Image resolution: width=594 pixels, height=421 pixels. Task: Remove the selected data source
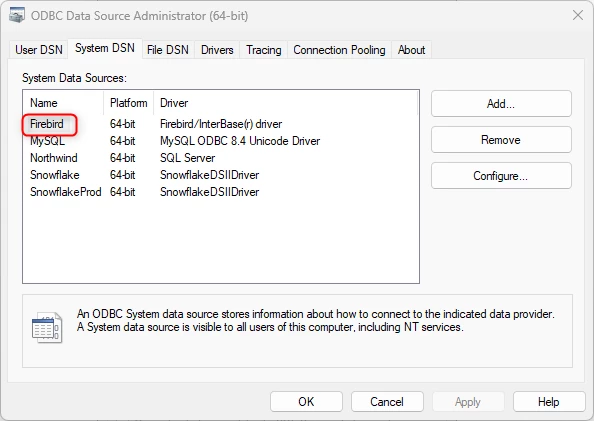coord(501,139)
